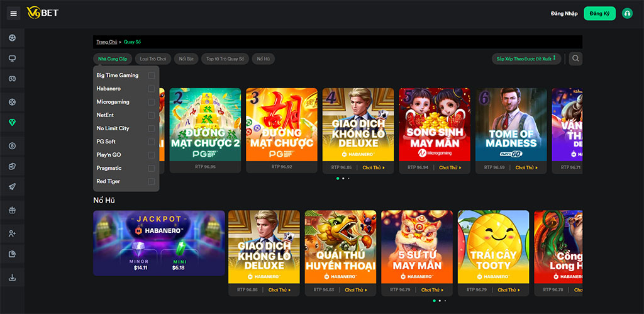
Task: Open the document report sidebar icon
Action: [13, 254]
